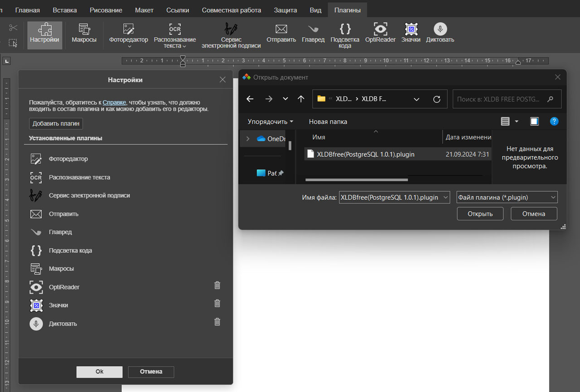Launch the Макросы tool in the ribbon
The height and width of the screenshot is (392, 580).
click(84, 34)
